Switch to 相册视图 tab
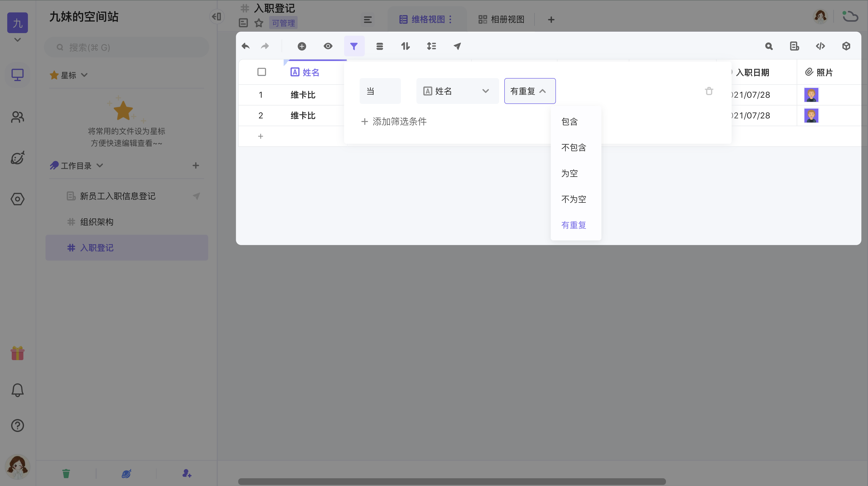This screenshot has height=486, width=868. 501,20
